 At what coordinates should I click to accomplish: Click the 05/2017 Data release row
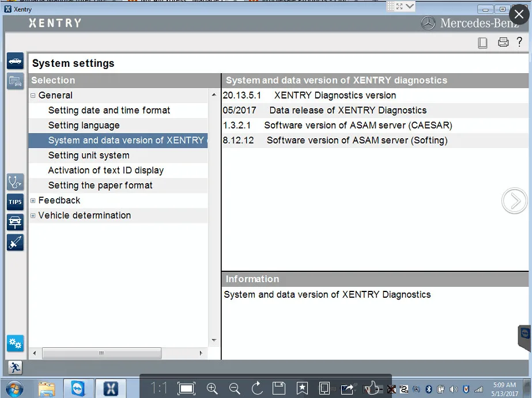tap(375, 110)
